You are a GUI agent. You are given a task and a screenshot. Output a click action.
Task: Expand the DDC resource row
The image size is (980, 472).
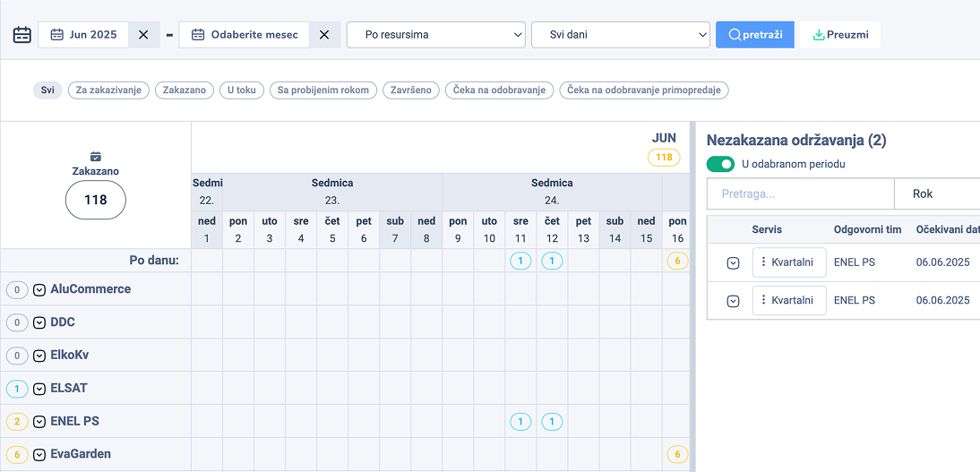[x=39, y=322]
